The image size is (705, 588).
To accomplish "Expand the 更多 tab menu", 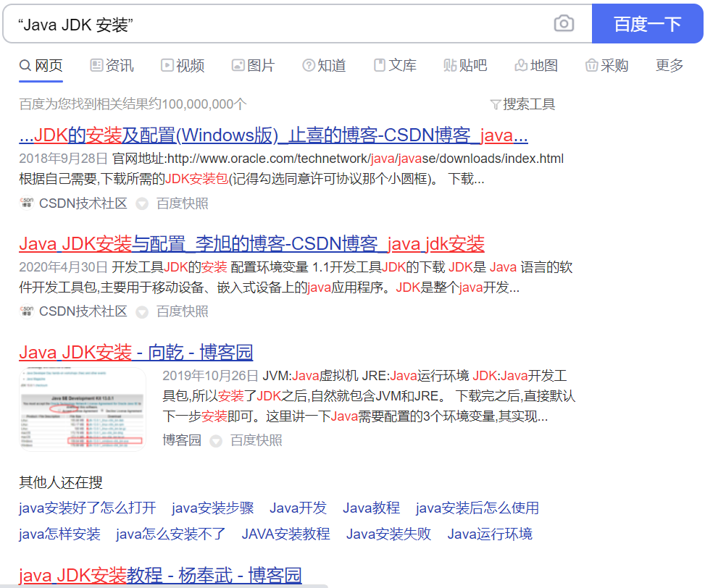I will [669, 66].
